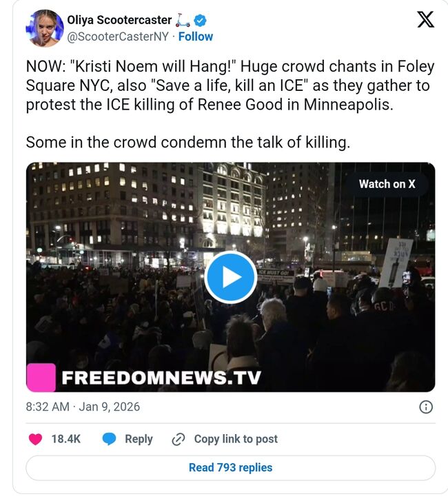Play the embedded protest video
This screenshot has height=503, width=448.
tap(230, 277)
